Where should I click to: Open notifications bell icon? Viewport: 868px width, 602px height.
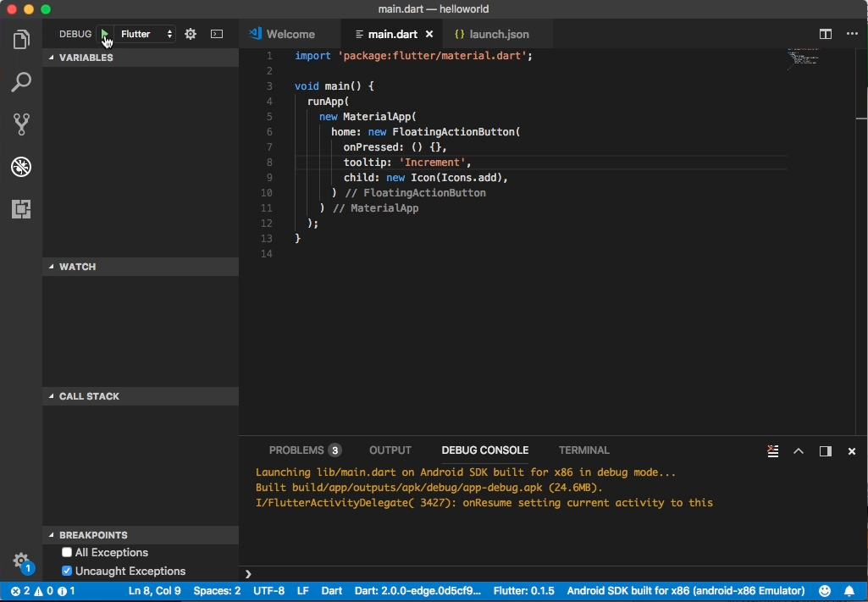tap(849, 591)
